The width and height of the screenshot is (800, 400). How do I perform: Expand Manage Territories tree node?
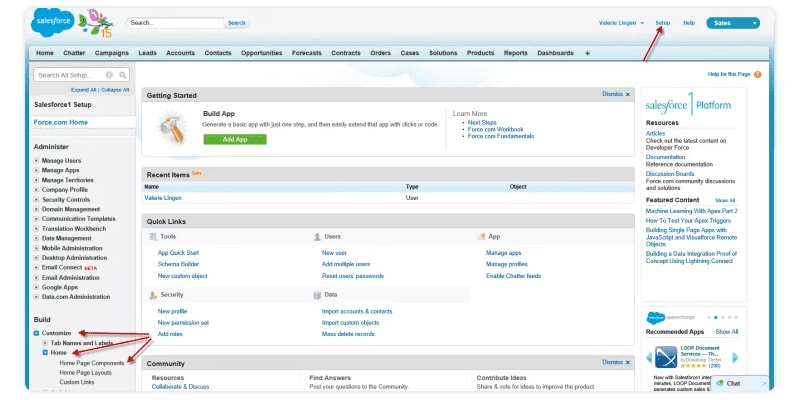pyautogui.click(x=36, y=180)
